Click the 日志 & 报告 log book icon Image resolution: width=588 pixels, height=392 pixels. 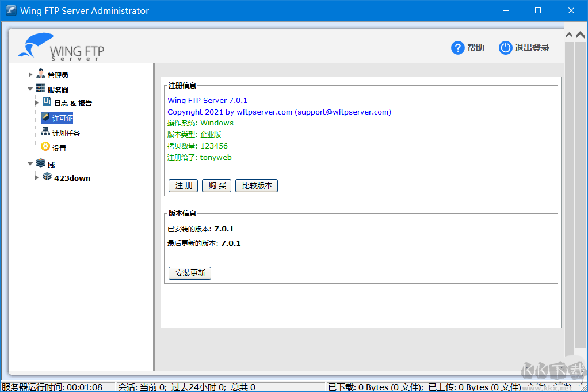(x=47, y=102)
